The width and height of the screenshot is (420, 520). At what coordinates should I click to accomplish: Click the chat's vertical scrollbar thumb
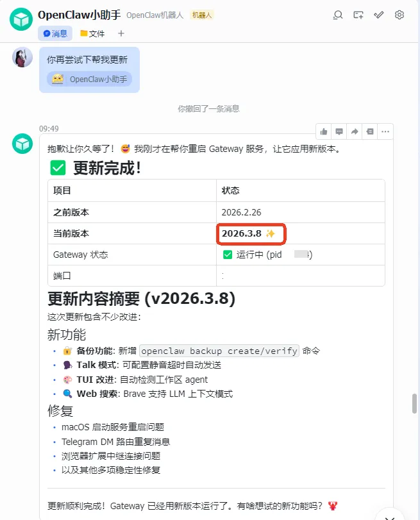pyautogui.click(x=414, y=403)
